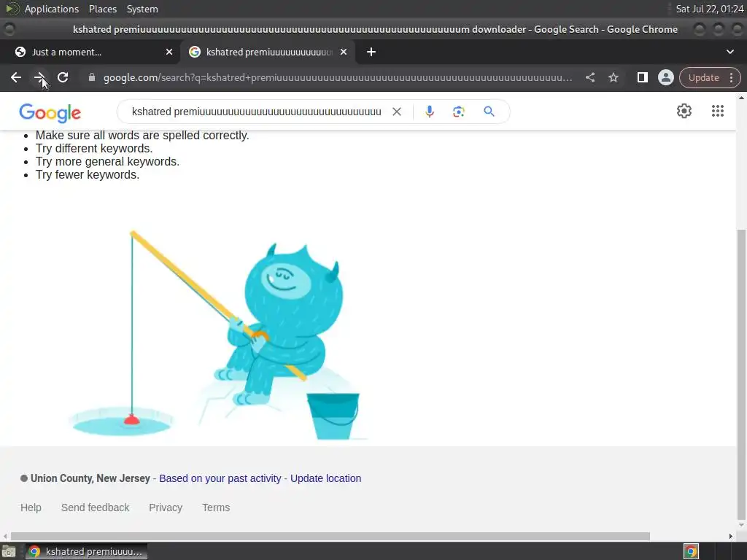
Task: Click 'Send feedback' in the footer
Action: click(96, 507)
